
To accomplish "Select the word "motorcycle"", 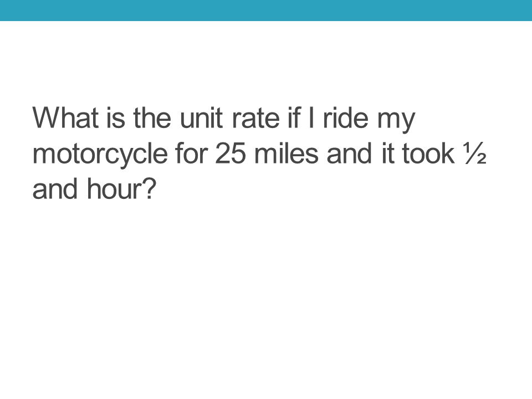I will (100, 155).
